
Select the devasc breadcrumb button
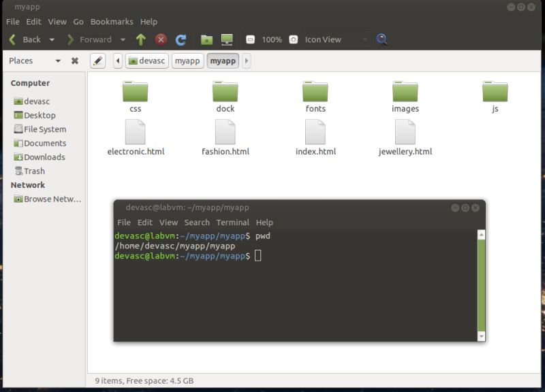(148, 61)
